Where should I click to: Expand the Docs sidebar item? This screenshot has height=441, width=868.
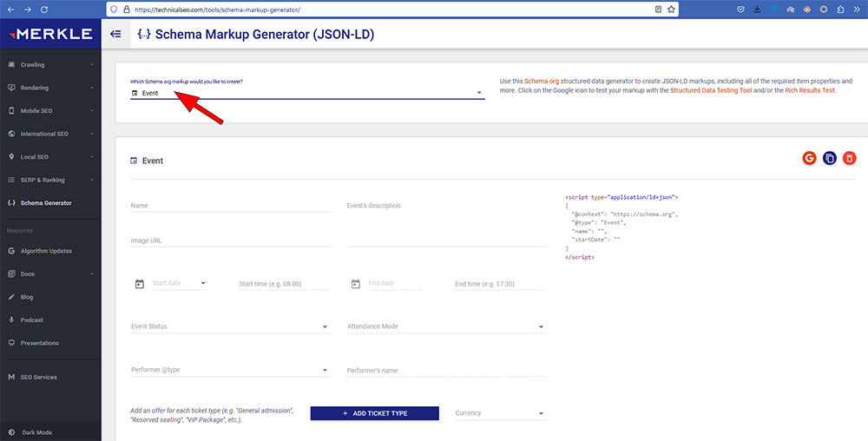[x=50, y=274]
